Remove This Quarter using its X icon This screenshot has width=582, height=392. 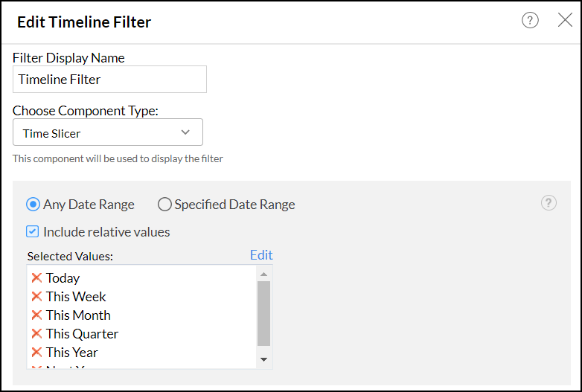tap(36, 333)
